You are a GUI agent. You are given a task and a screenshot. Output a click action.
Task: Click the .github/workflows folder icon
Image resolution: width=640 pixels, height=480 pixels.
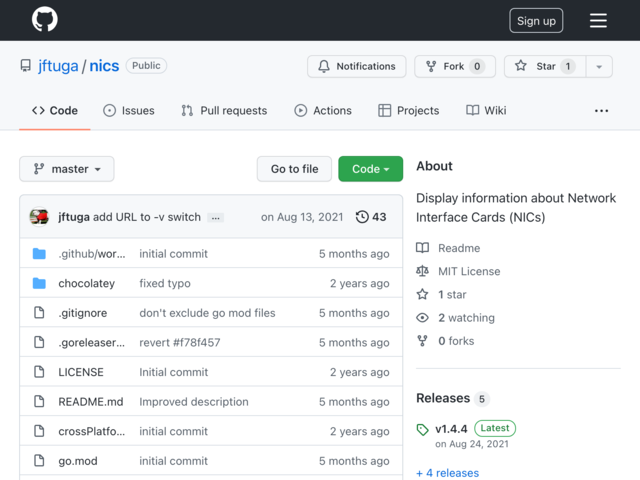[39, 254]
